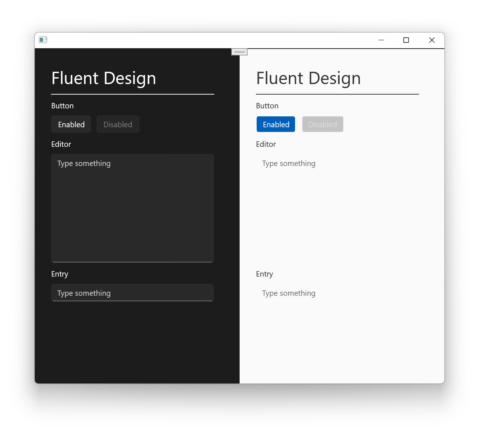Click the application icon in the title bar
Screen dimensions: 485x448
pos(43,40)
